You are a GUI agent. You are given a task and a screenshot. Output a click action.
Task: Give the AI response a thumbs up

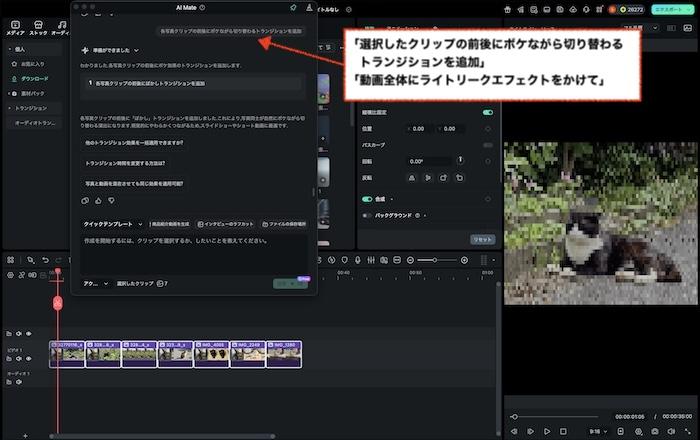coord(98,201)
